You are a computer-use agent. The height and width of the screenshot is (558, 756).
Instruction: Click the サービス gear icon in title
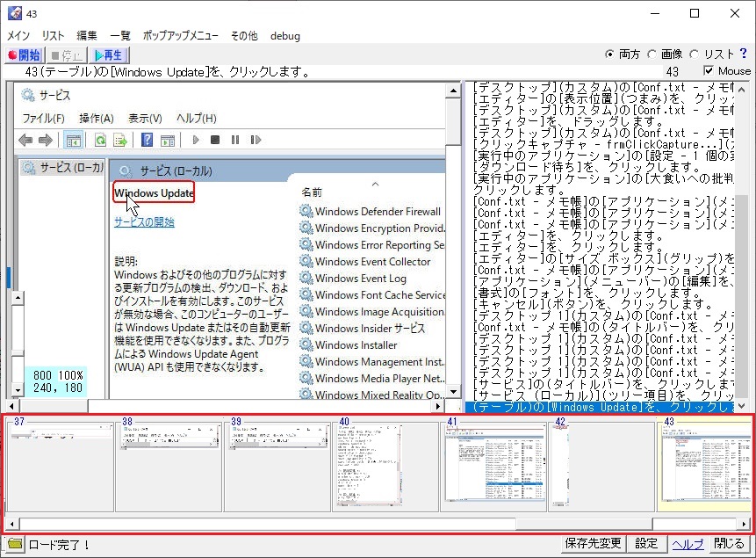(x=28, y=95)
